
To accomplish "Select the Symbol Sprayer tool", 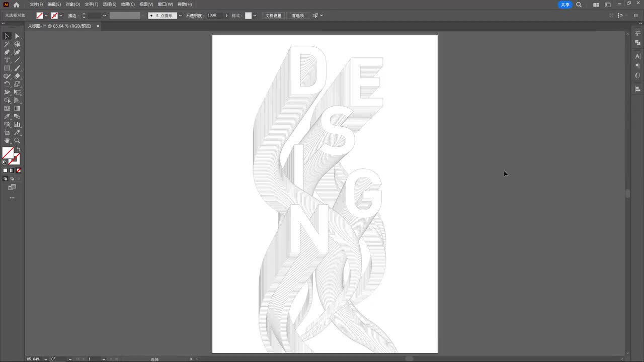I will (7, 125).
